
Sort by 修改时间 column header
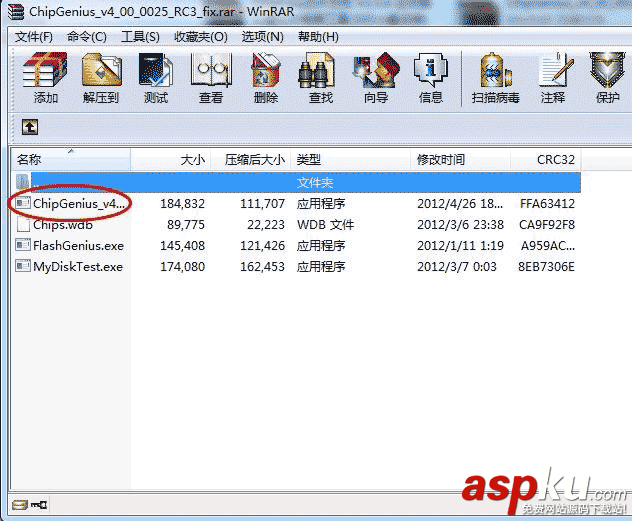tap(460, 160)
